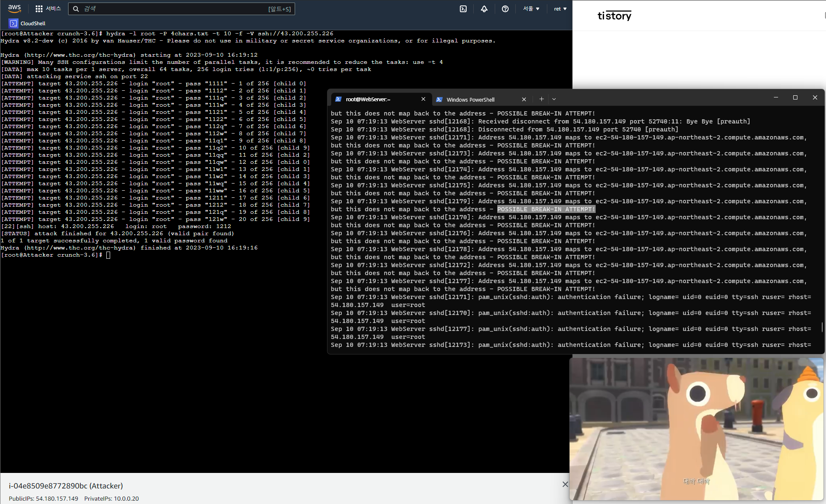This screenshot has height=504, width=826.
Task: Open the services grid menu
Action: (x=39, y=8)
